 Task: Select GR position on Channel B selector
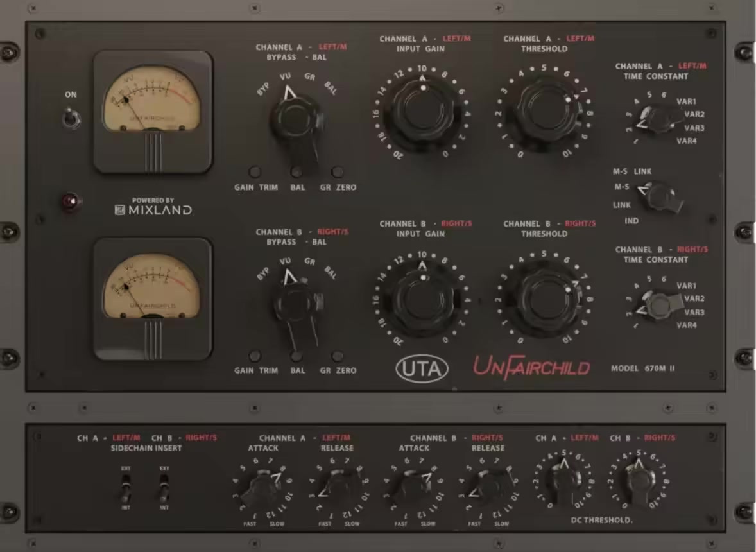[x=309, y=262]
